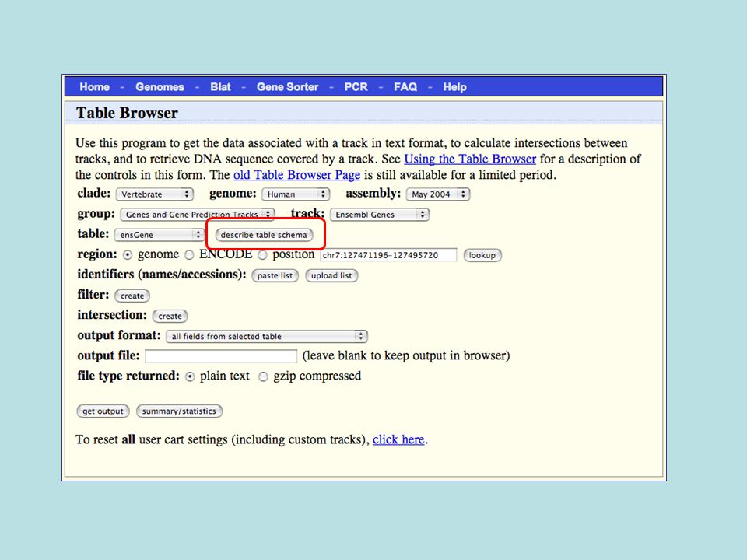Follow the Using the Table Browser link
Image resolution: width=747 pixels, height=560 pixels.
tap(470, 159)
